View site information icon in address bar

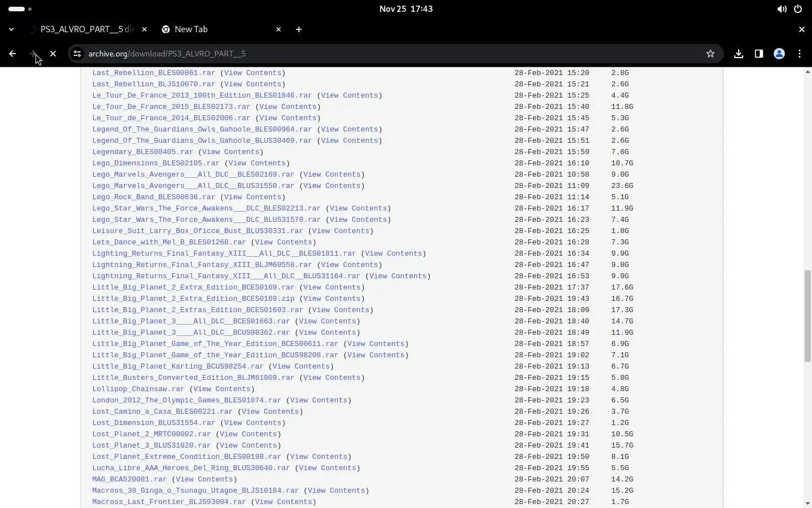pyautogui.click(x=77, y=54)
